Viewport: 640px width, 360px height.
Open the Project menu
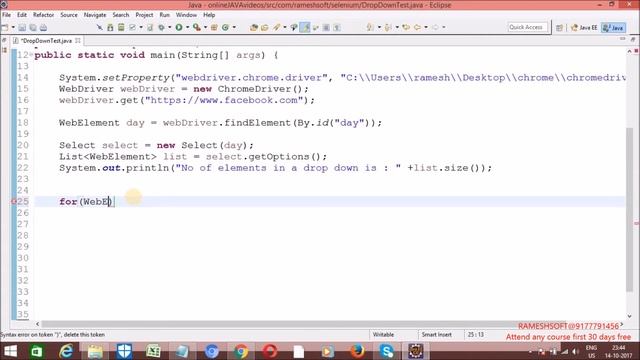144,15
